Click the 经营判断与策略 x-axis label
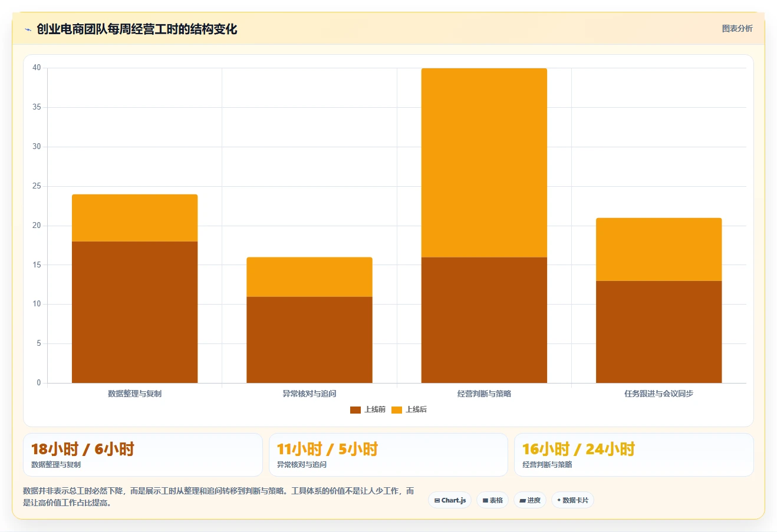This screenshot has width=777, height=532. 484,394
